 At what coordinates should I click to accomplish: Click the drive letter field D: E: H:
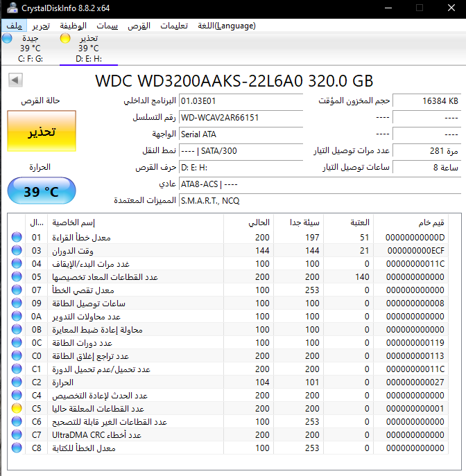pyautogui.click(x=241, y=168)
